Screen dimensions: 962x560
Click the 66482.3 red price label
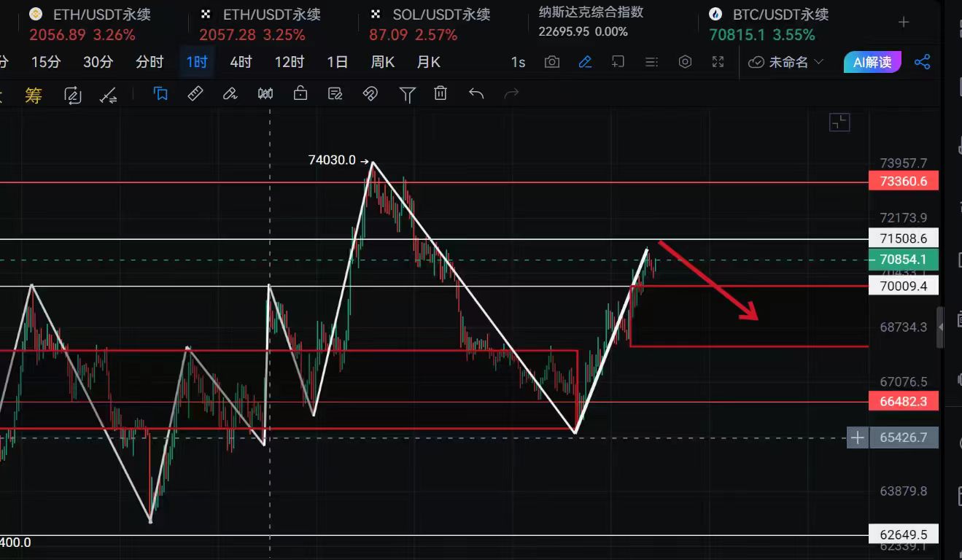(x=904, y=400)
